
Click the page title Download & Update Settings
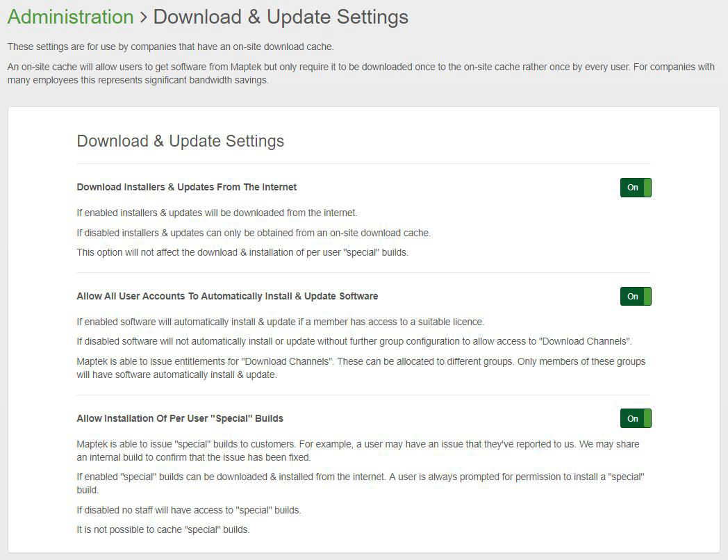click(281, 17)
